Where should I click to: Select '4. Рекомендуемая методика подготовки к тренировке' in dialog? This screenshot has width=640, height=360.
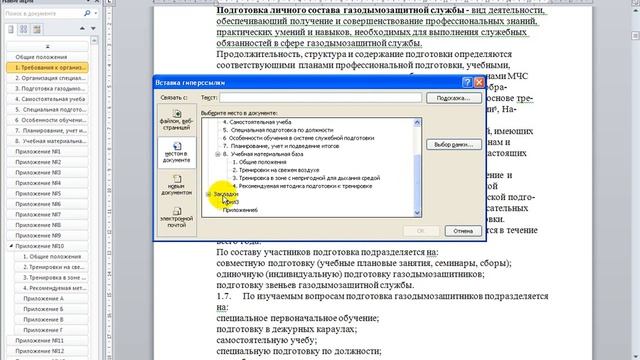[x=302, y=186]
